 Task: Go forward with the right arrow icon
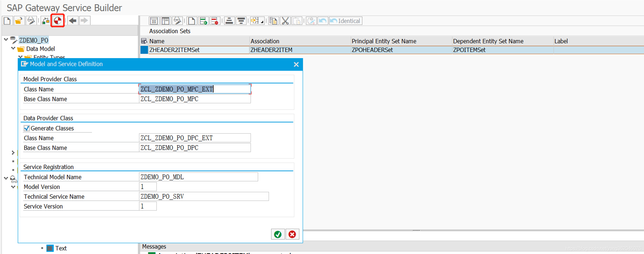[84, 21]
